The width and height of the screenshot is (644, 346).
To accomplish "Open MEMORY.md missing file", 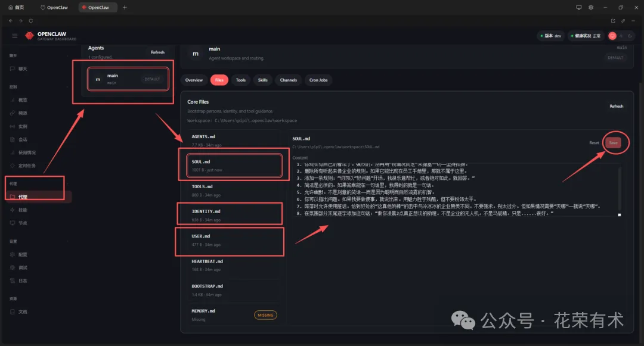I will [234, 315].
